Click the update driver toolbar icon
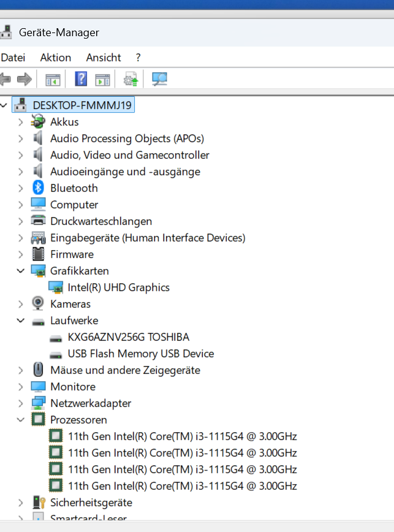 pos(131,79)
